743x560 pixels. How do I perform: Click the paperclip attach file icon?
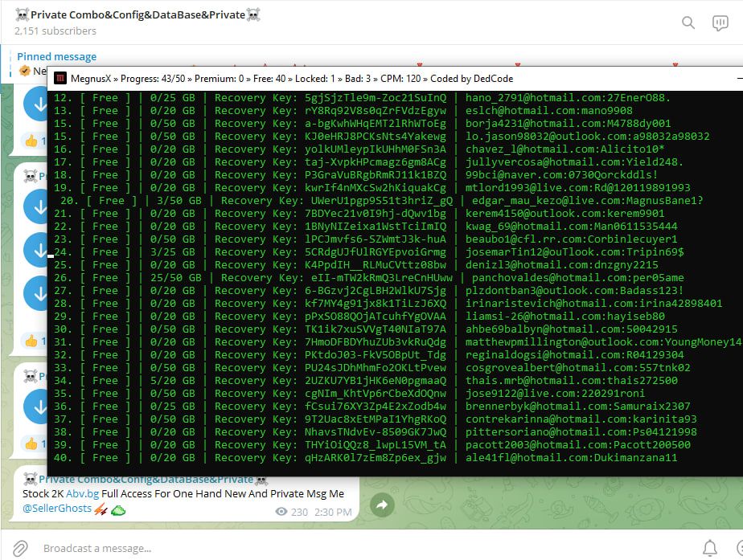coord(20,548)
